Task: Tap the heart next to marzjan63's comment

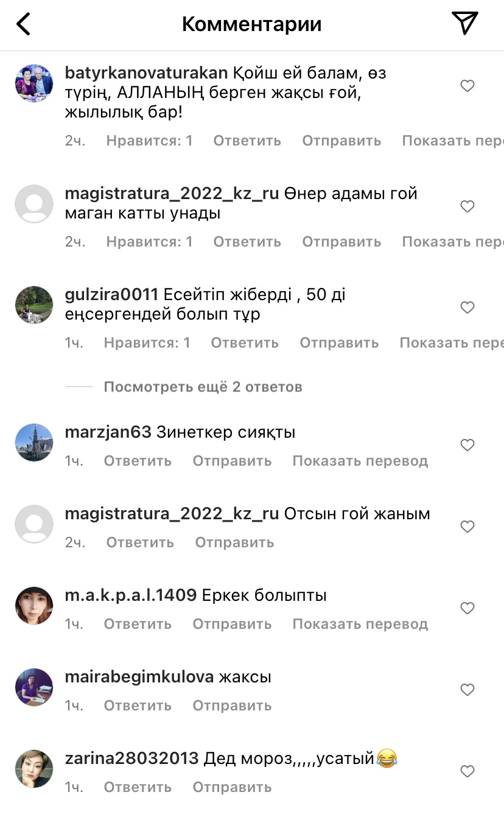Action: (x=467, y=446)
